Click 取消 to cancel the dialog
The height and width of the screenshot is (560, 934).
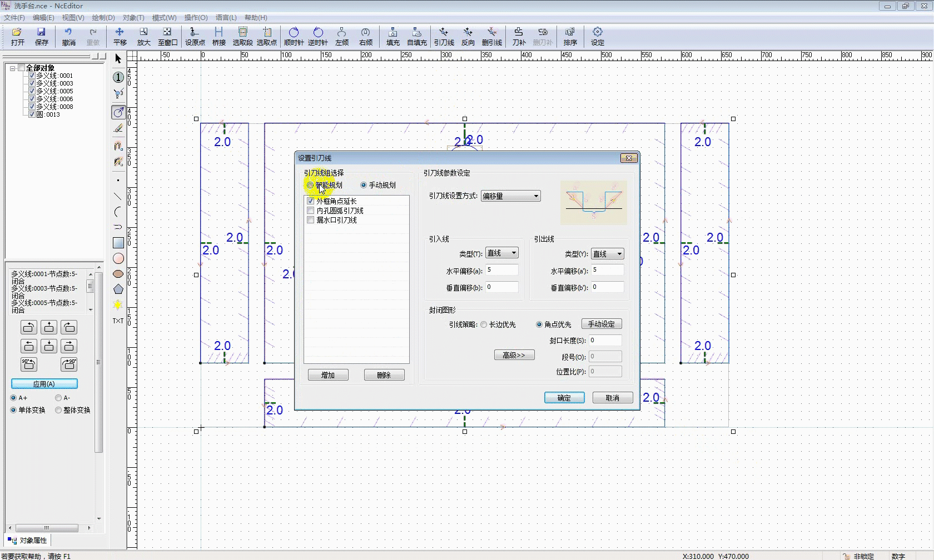(613, 398)
